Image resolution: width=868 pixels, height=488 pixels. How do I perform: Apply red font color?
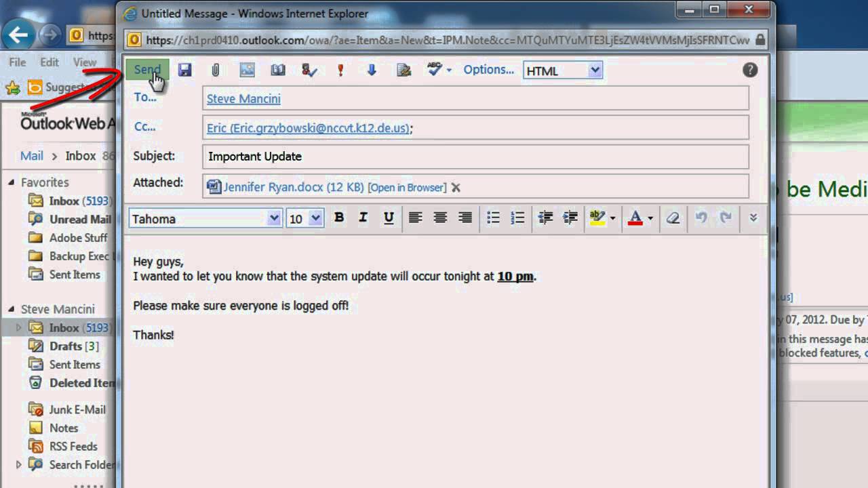click(x=635, y=218)
